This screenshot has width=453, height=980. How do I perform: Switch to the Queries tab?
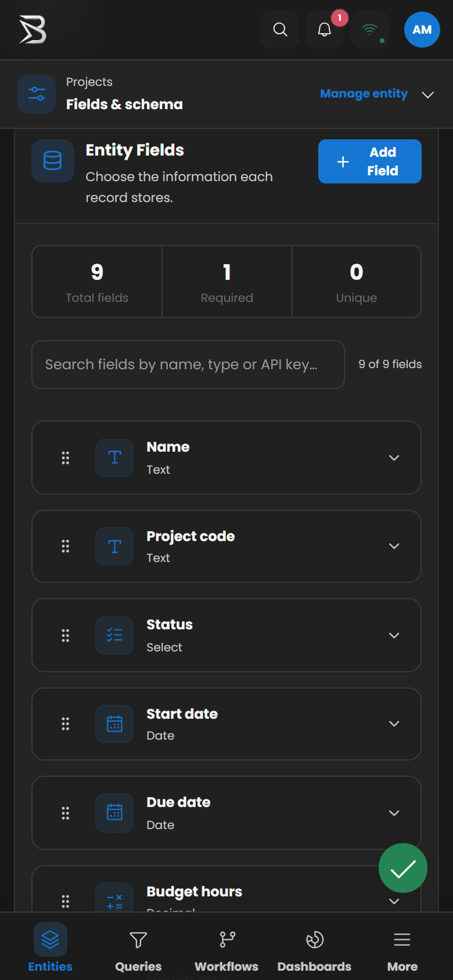click(138, 947)
